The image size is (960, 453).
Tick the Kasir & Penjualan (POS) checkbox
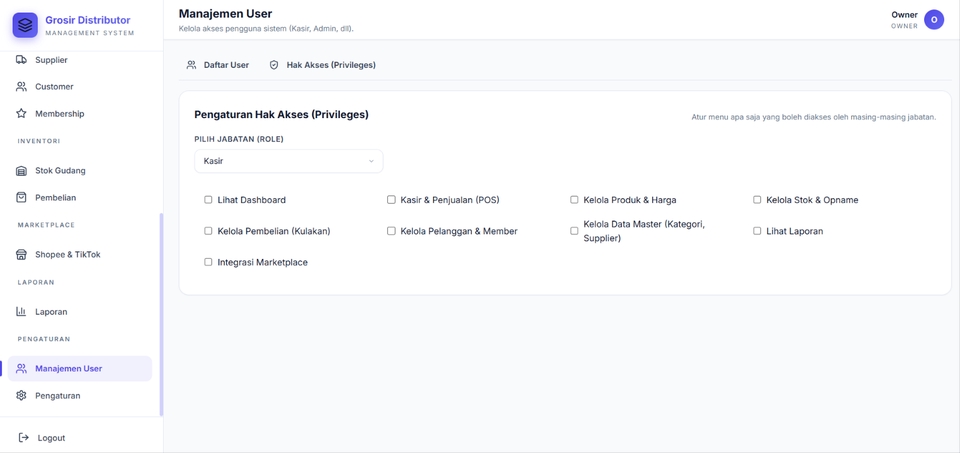(391, 200)
